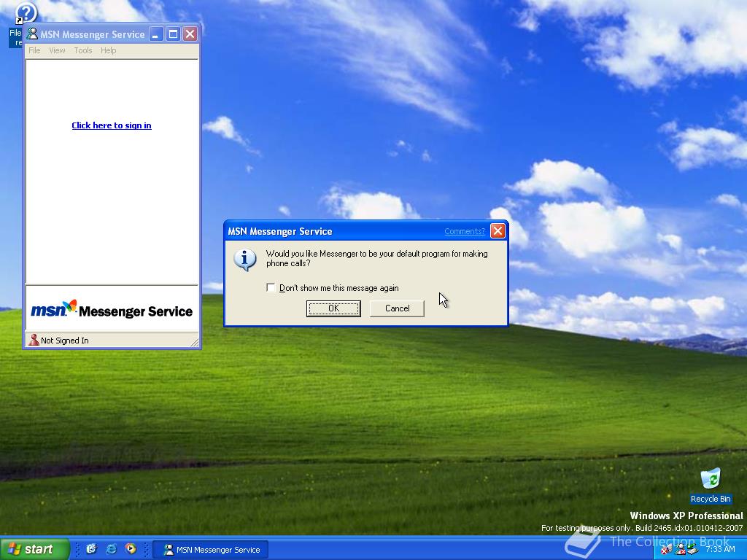This screenshot has width=747, height=560.
Task: Open the Comments? link in dialog title
Action: [x=465, y=231]
